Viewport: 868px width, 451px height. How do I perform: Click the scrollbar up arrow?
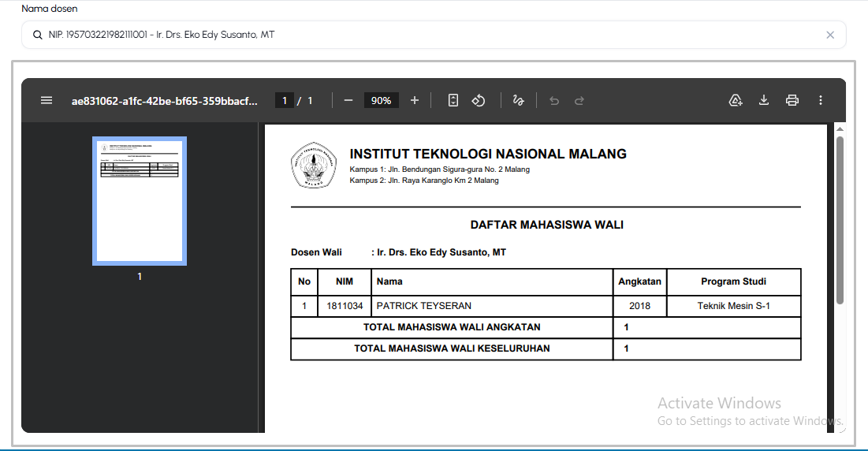[840, 129]
